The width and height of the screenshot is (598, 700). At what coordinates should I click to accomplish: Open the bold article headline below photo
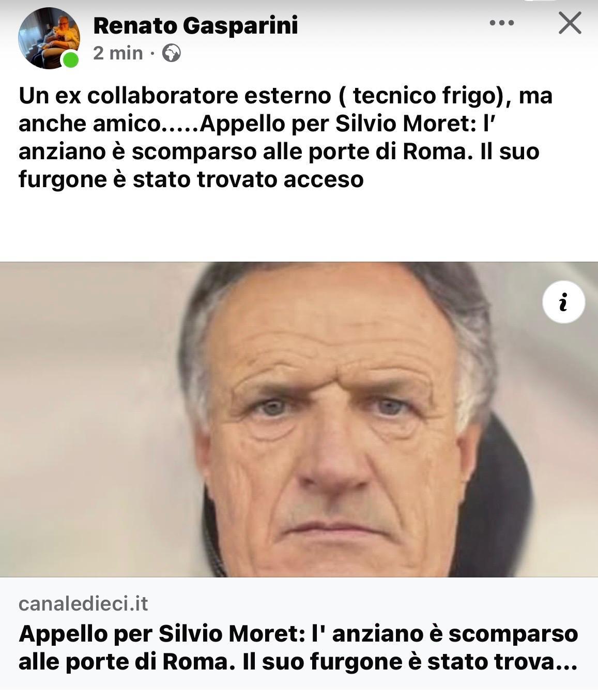click(x=298, y=648)
